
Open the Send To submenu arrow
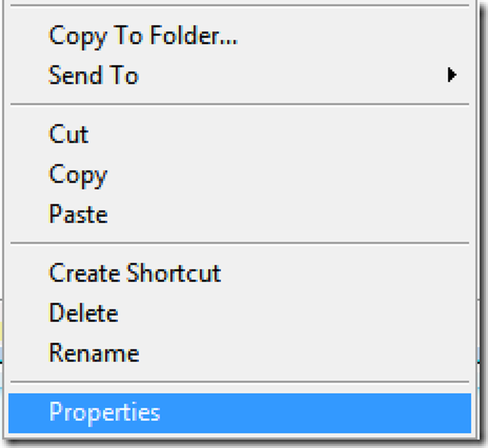pos(451,75)
